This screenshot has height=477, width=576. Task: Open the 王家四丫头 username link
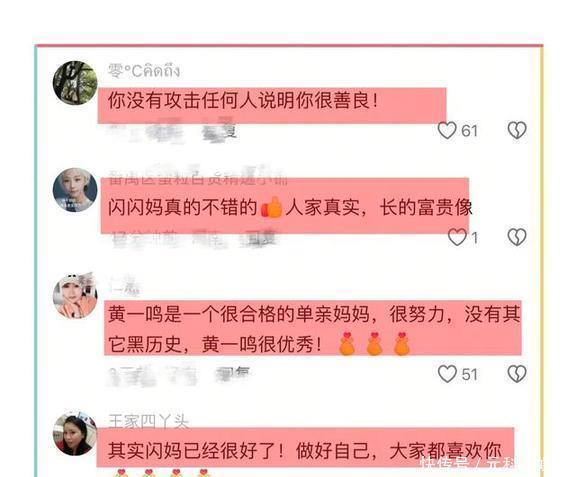click(148, 422)
